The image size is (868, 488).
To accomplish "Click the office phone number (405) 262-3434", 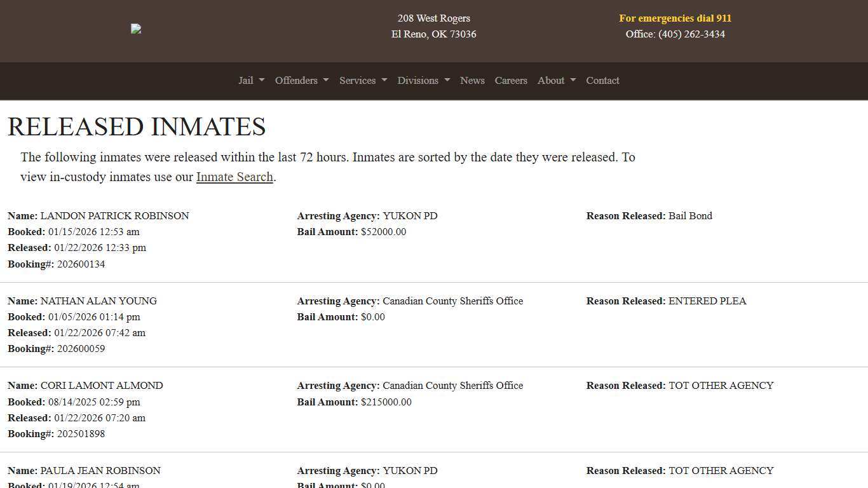I will pyautogui.click(x=691, y=34).
